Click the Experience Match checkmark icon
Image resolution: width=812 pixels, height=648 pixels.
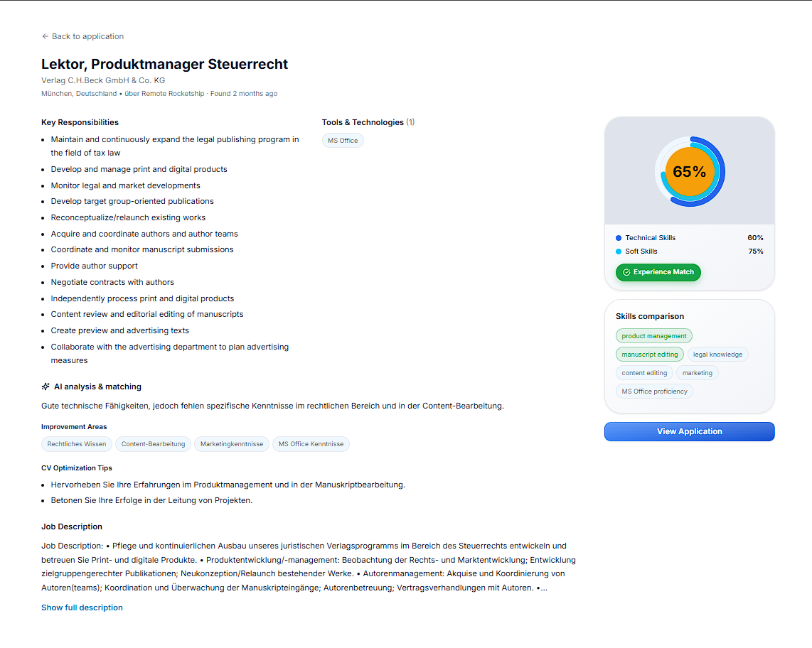[626, 272]
